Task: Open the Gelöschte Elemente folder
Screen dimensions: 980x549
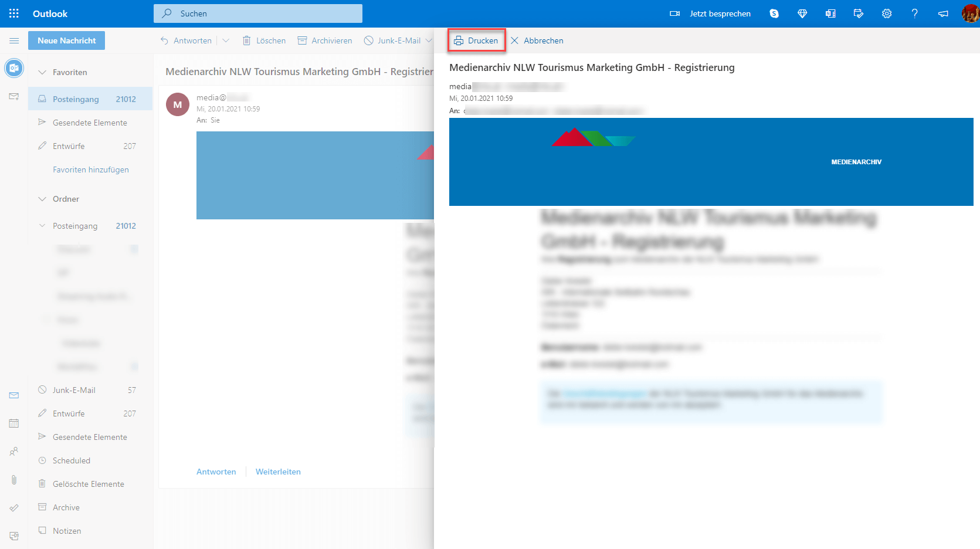Action: point(90,484)
